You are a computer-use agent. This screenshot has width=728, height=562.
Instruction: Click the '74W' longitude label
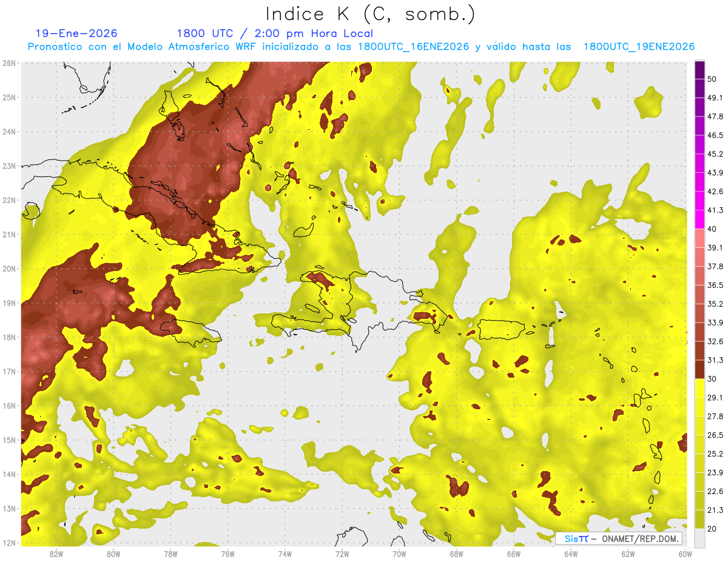(x=285, y=554)
